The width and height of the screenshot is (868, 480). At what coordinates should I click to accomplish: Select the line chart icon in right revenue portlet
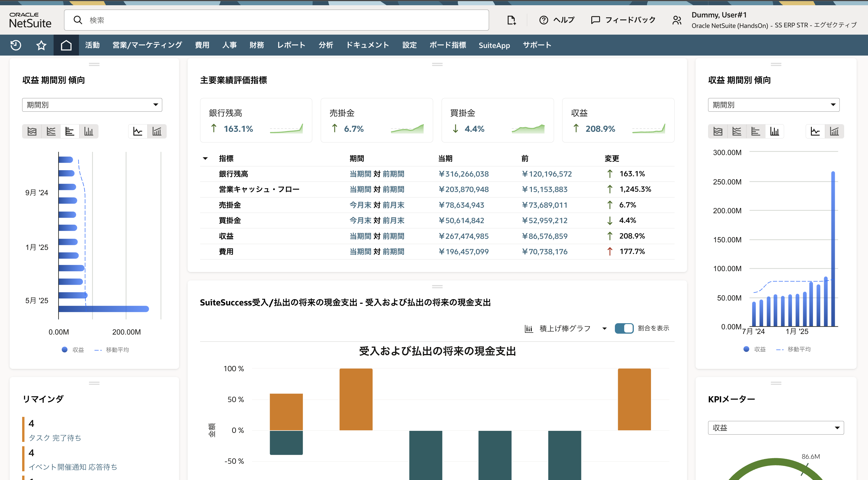pyautogui.click(x=815, y=131)
